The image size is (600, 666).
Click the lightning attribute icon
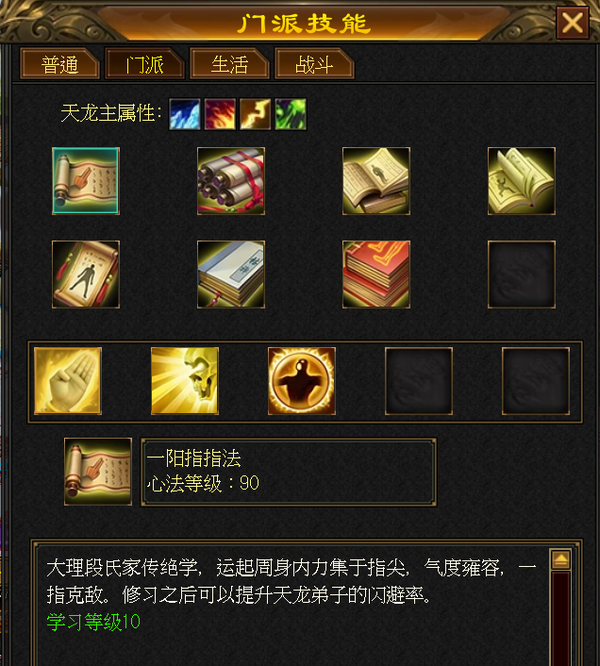click(255, 114)
